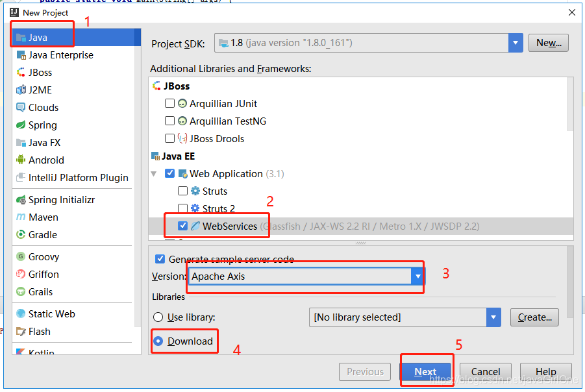Tick the JBoss Drools checkbox
Screen dimensions: 585x392
[169, 138]
